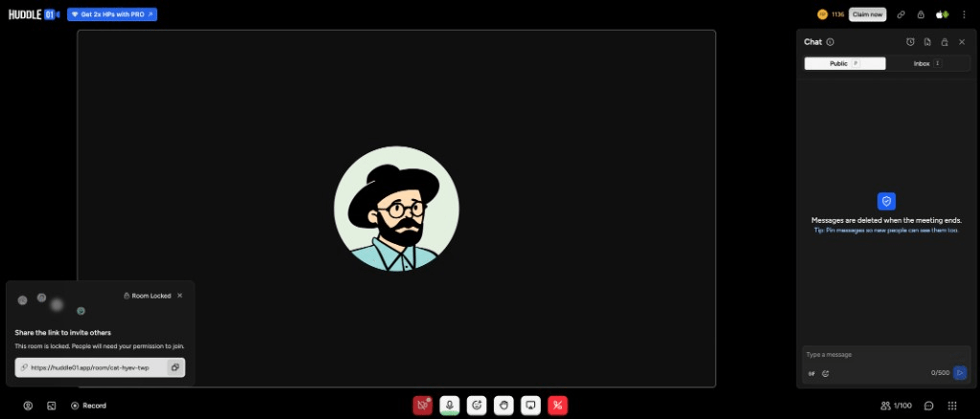
Task: Open the three-dot options menu
Action: click(964, 15)
